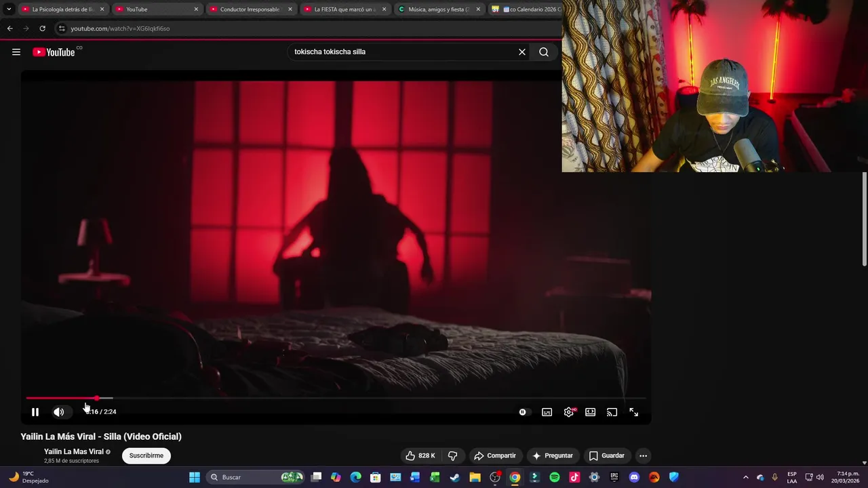
Task: Open player settings gear
Action: [x=569, y=412]
